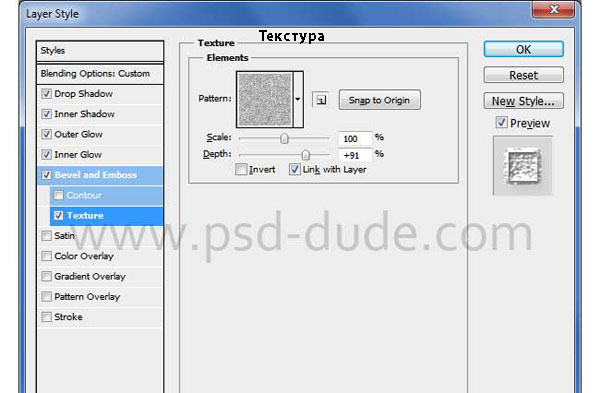Select the Gradient Overlay label
Viewport: 600px width, 393px height.
[90, 276]
